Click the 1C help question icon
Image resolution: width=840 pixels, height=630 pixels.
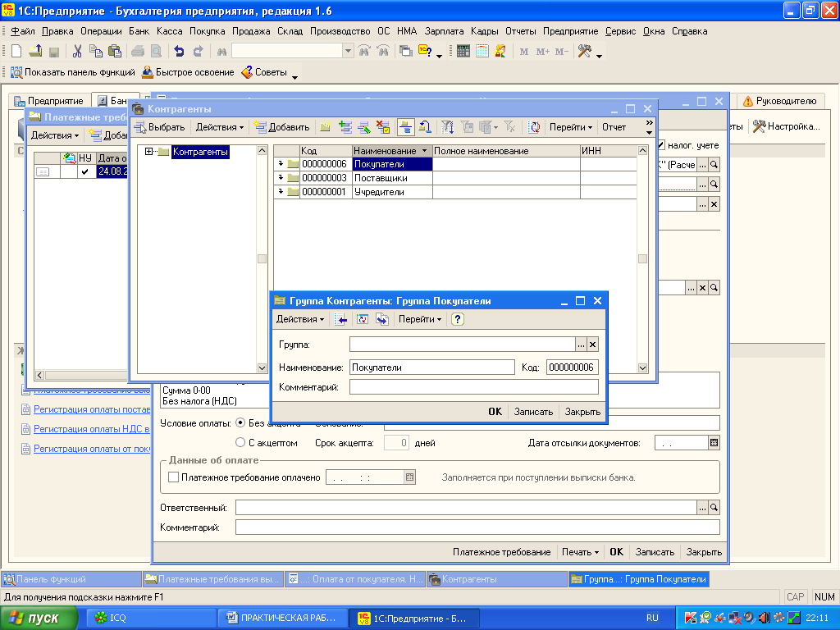(x=426, y=52)
